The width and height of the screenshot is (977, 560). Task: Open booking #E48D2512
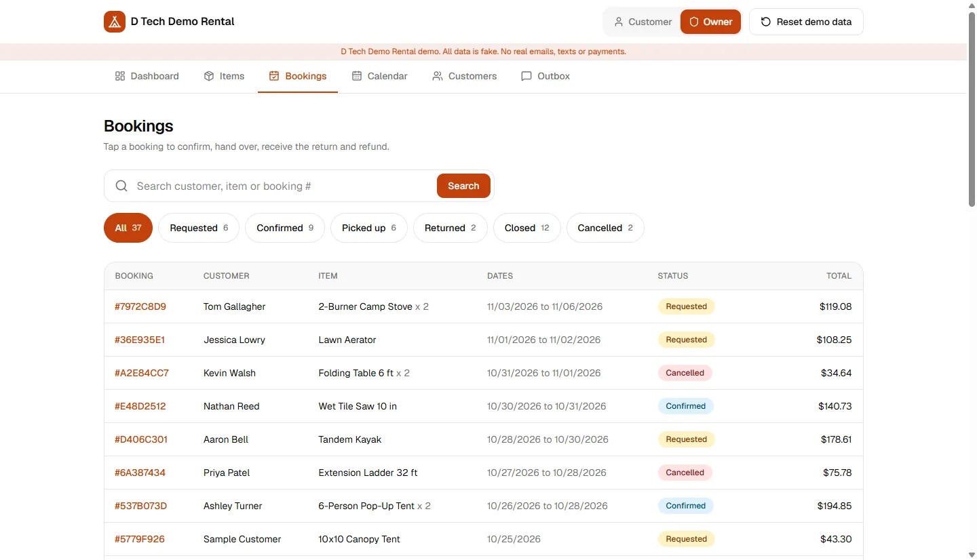point(140,406)
